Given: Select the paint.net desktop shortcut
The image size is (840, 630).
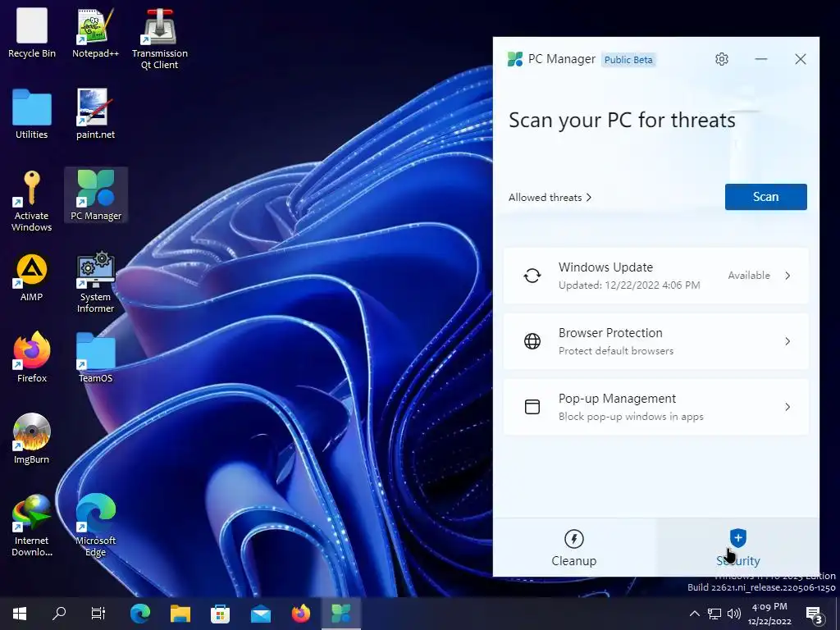Looking at the screenshot, I should point(95,115).
